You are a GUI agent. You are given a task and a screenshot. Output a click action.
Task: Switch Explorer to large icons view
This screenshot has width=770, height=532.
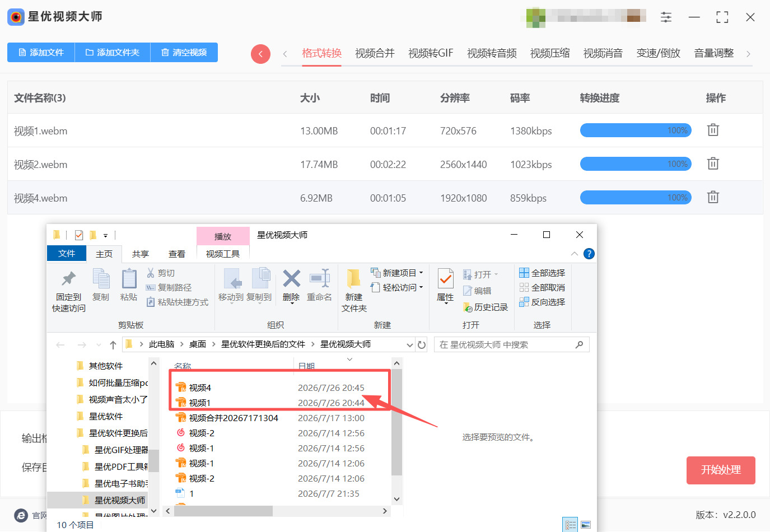point(586,525)
